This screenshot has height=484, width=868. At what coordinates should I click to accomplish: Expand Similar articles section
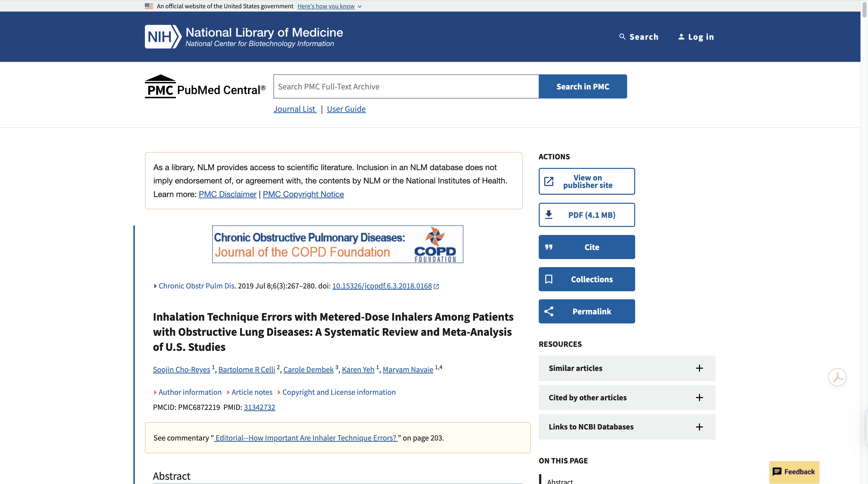click(699, 368)
